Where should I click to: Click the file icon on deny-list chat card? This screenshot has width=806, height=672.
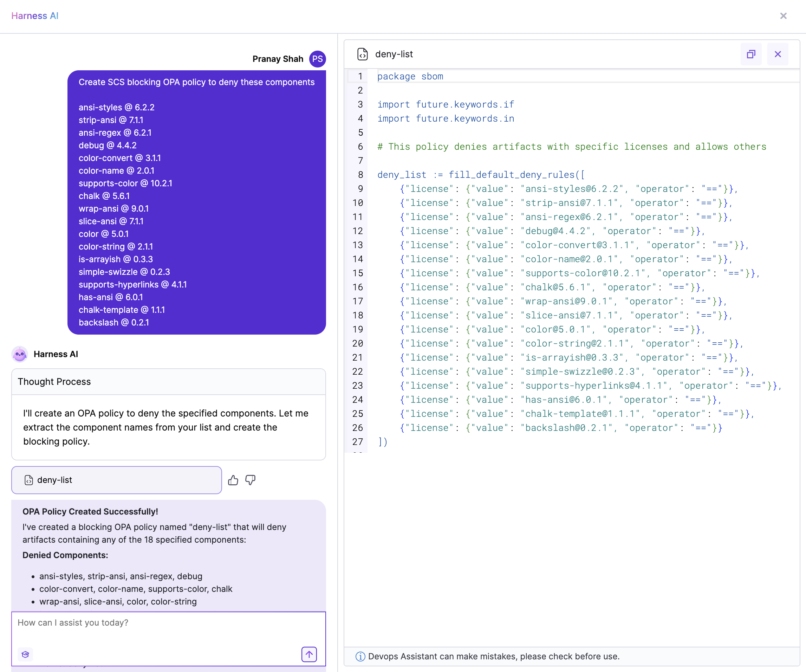tap(28, 480)
